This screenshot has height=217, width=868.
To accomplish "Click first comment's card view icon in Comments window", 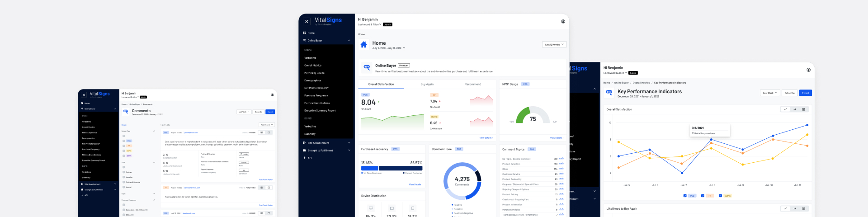I will click(x=269, y=132).
